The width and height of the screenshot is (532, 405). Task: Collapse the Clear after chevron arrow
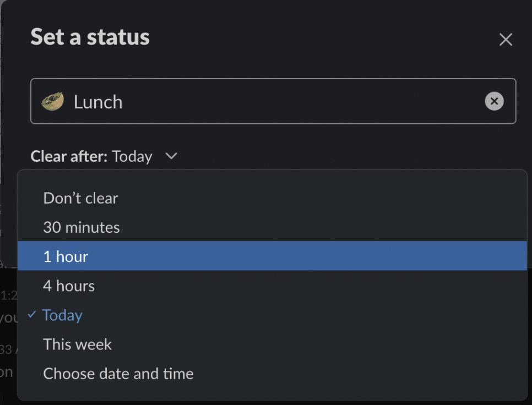pyautogui.click(x=171, y=156)
